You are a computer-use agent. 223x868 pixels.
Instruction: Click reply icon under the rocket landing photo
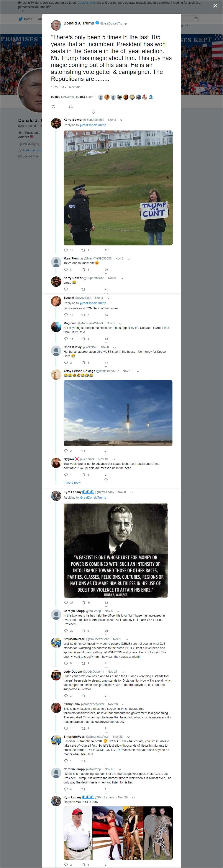tap(66, 451)
